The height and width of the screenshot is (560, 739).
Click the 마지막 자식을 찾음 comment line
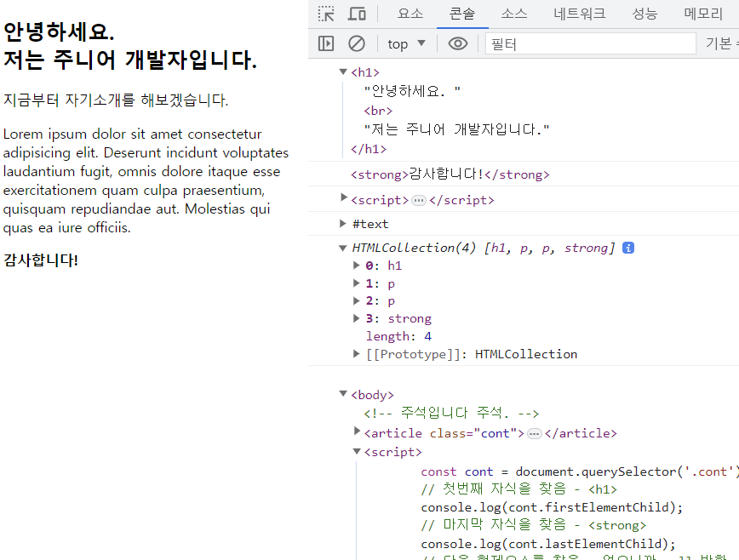[534, 524]
